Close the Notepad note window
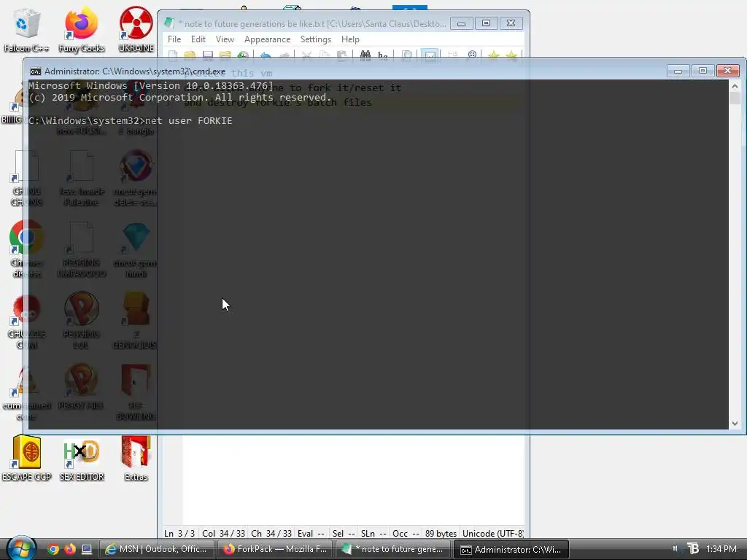 tap(511, 23)
